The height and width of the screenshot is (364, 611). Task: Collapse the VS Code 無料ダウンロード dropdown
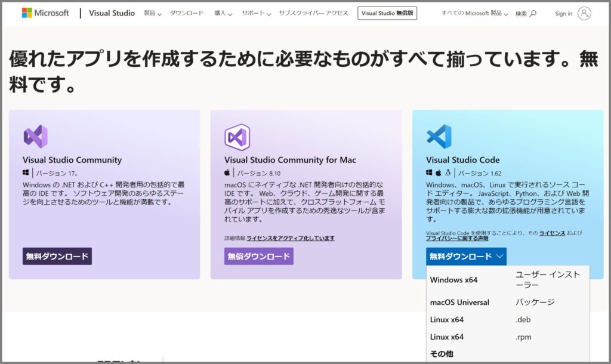coord(466,256)
